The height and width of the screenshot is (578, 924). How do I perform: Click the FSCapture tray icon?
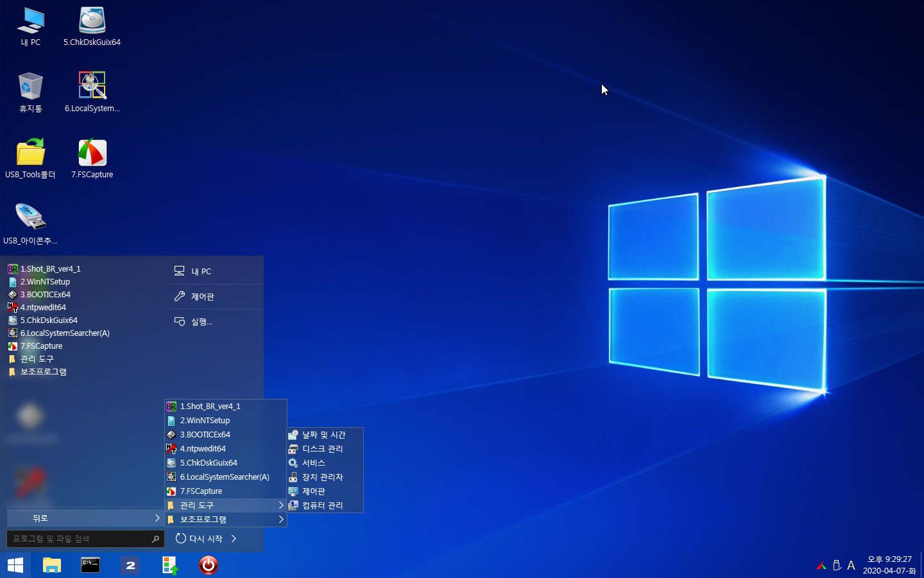(821, 566)
